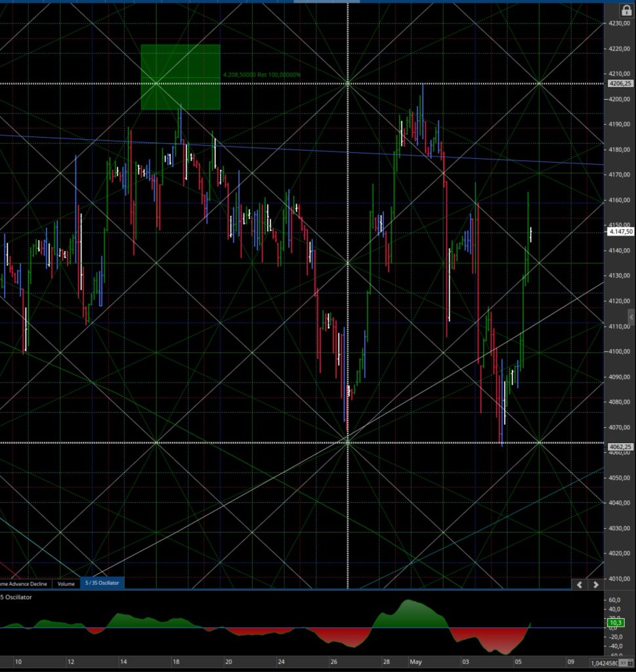Click the 1,042458 scale value field
Viewport: 636px width, 672px height.
tap(604, 663)
